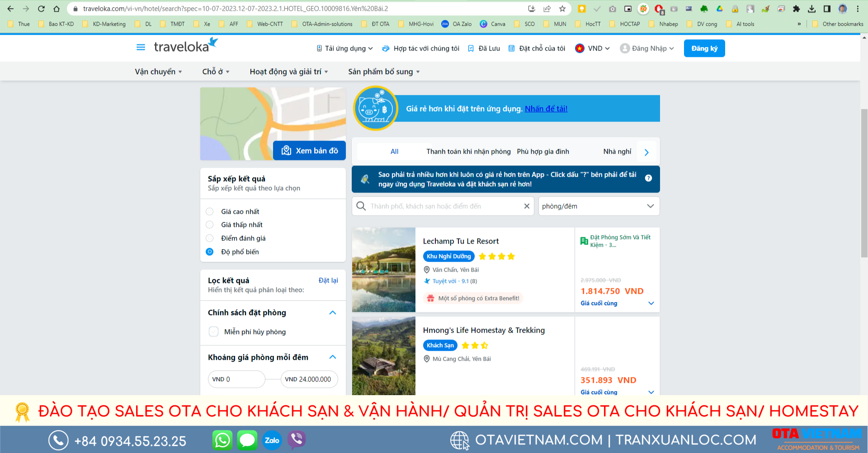Open Hmong's Life Homestay & Trekking title
This screenshot has width=868, height=453.
484,330
